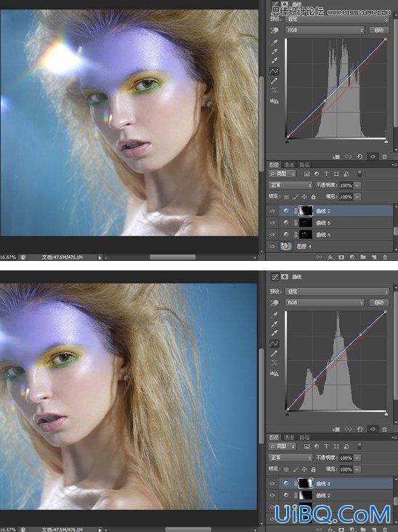Activate edit-points curve tool in lower Curves panel
This screenshot has width=398, height=532.
(x=274, y=344)
